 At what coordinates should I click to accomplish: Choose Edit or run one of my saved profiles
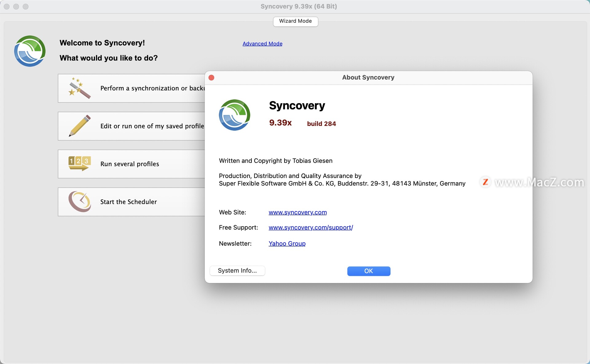132,126
